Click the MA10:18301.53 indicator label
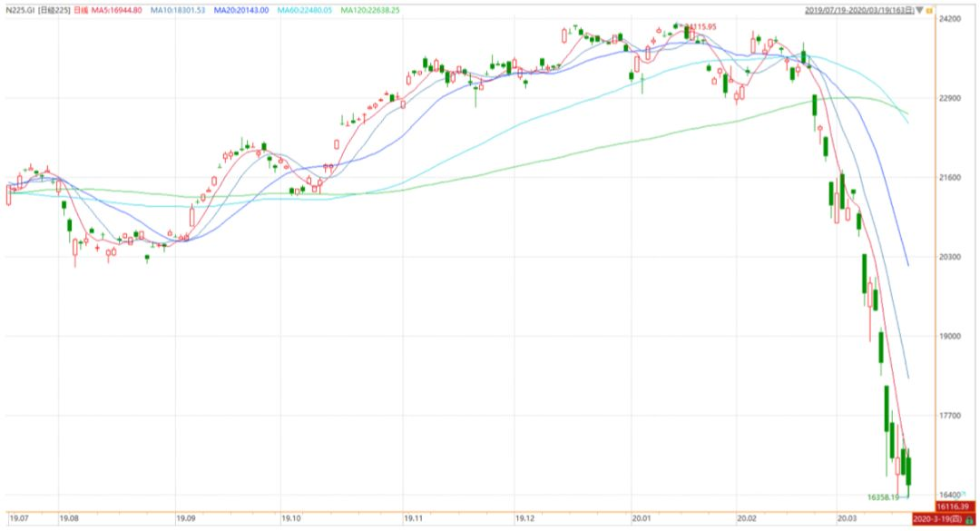Viewport: 980px width, 531px height. point(178,10)
